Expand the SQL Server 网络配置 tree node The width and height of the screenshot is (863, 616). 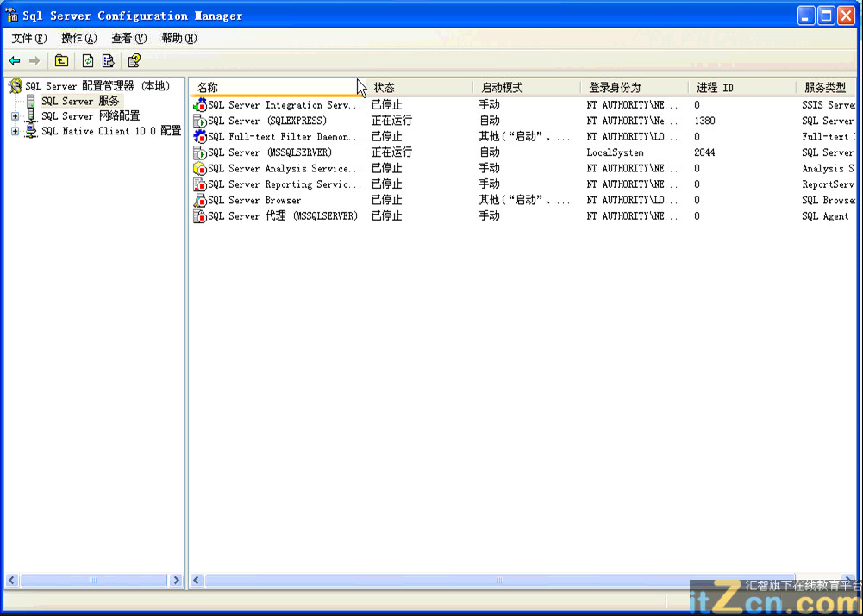click(x=15, y=116)
